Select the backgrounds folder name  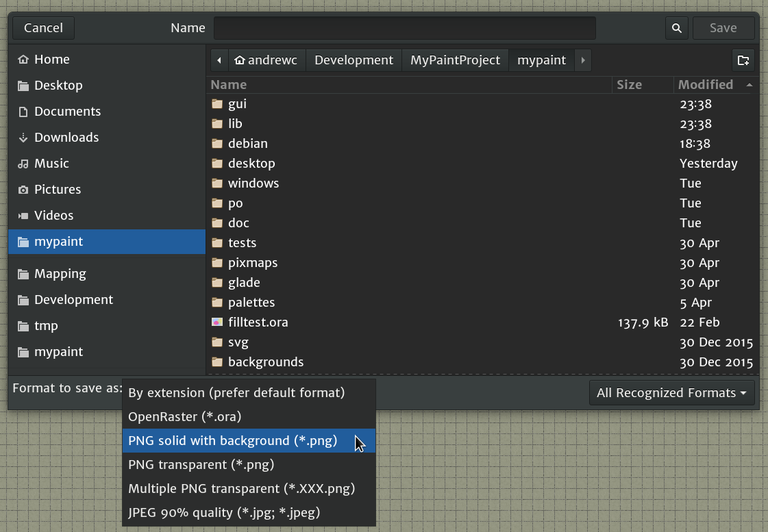tap(265, 362)
